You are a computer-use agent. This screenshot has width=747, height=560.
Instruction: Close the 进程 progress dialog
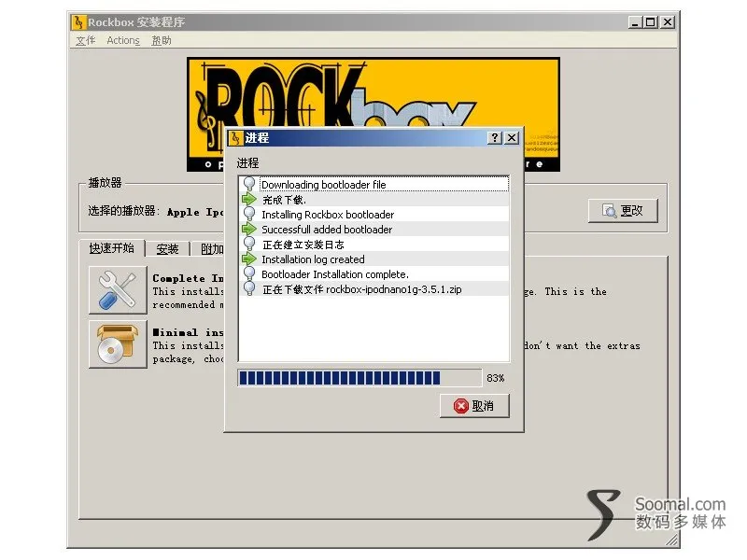512,137
